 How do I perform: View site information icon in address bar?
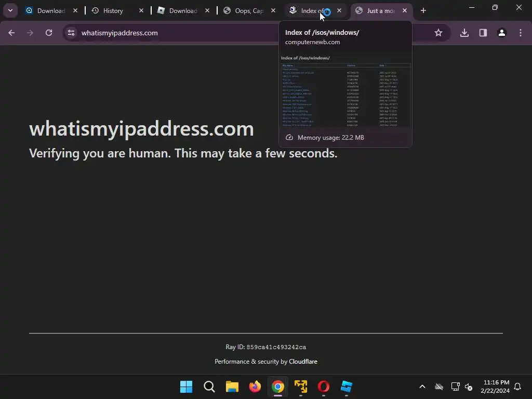click(71, 33)
